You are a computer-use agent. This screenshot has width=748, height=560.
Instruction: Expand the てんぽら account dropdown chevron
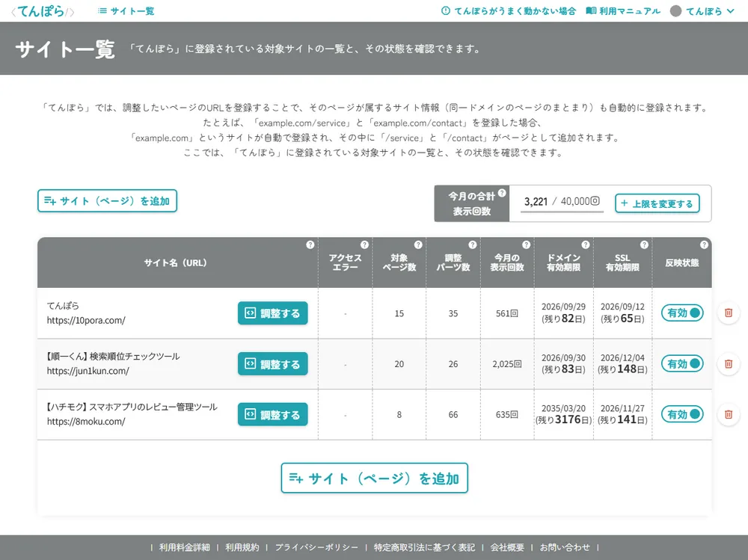tap(730, 11)
